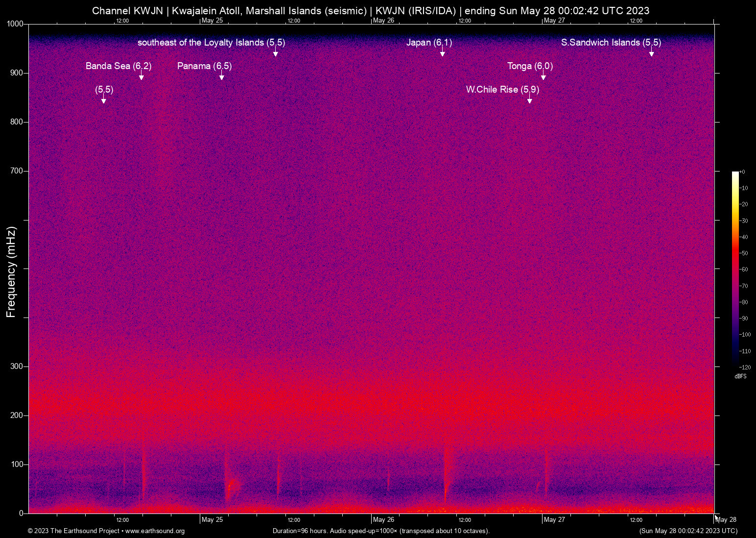Click the May 26 label on the bottom time axis
756x538 pixels.
(x=383, y=519)
